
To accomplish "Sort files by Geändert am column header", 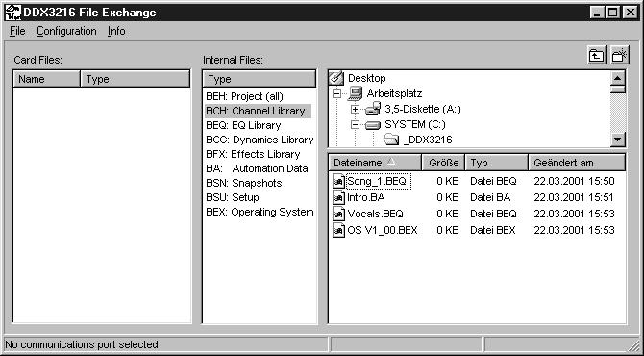I will click(x=577, y=163).
